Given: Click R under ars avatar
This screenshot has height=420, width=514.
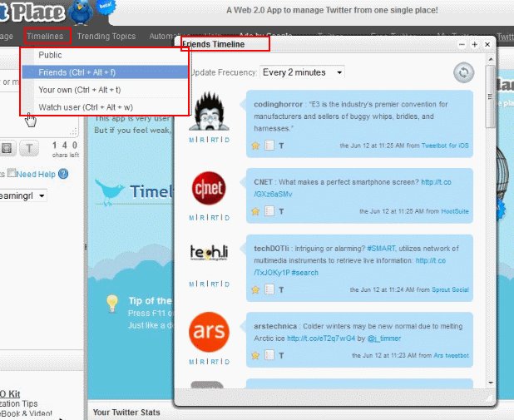Looking at the screenshot, I should point(202,362).
